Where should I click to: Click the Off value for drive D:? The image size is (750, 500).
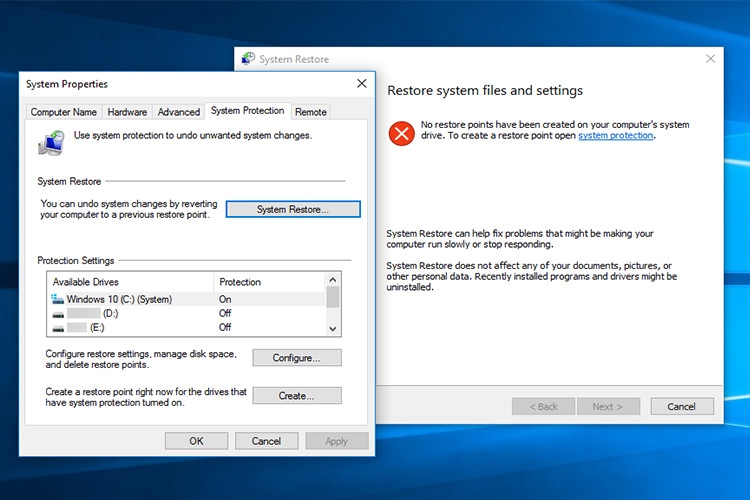[x=225, y=313]
